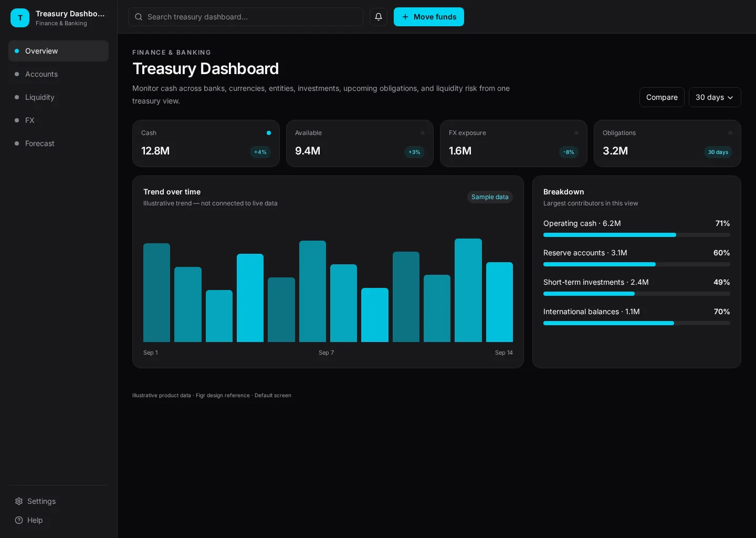Switch to the Forecast view
This screenshot has height=538, width=756.
click(58, 143)
